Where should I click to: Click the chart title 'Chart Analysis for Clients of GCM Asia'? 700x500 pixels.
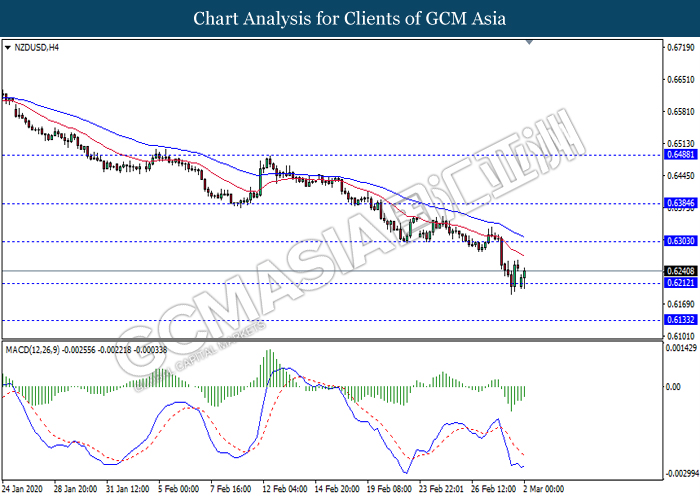(x=350, y=18)
